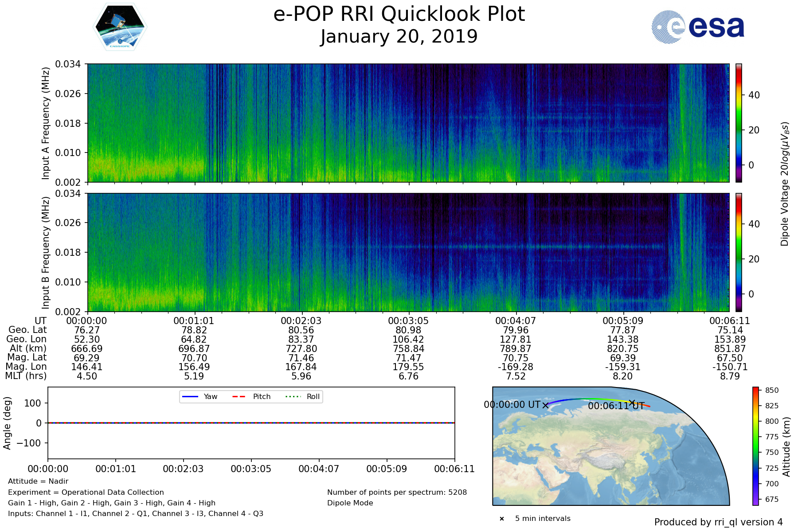Click the e-POP RRI Quicklook Plot title
The width and height of the screenshot is (798, 532).
(399, 14)
